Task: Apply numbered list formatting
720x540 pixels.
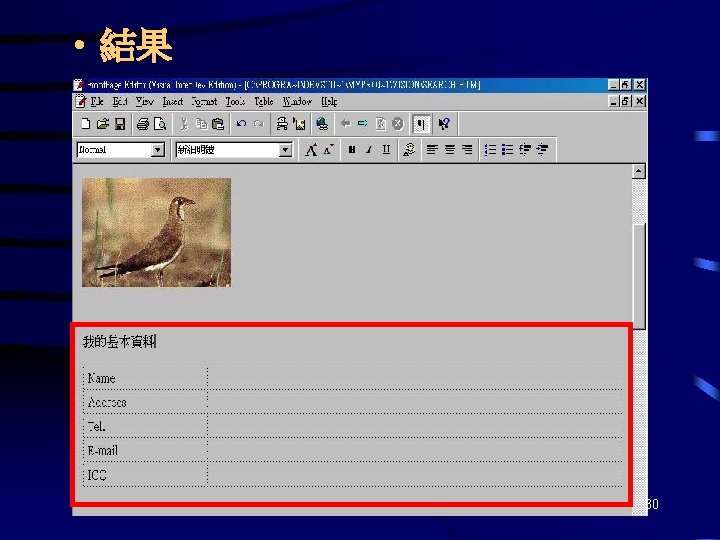Action: click(x=490, y=150)
